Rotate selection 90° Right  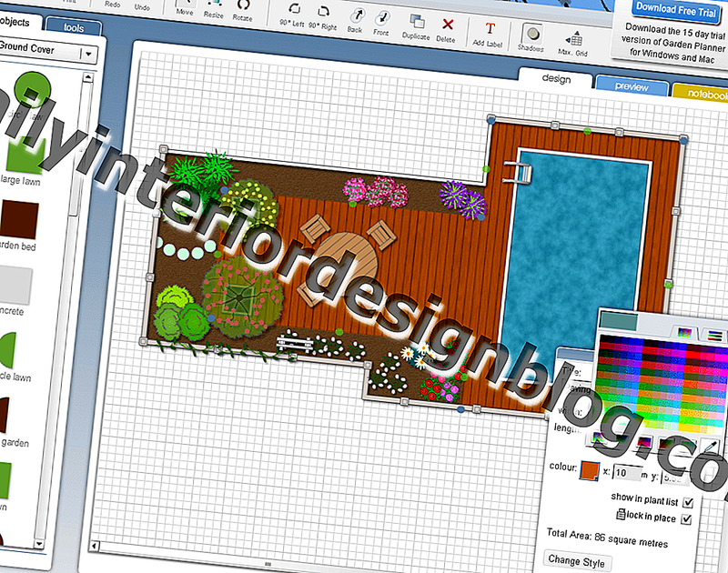point(323,18)
